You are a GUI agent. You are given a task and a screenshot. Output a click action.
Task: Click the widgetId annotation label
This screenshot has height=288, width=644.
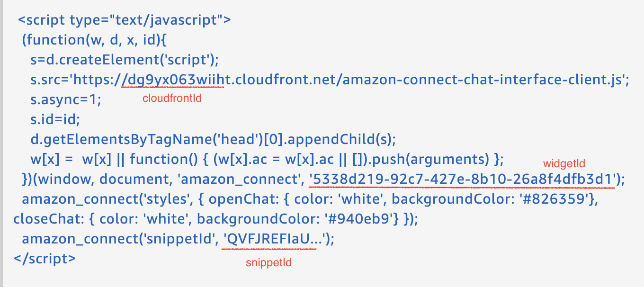(564, 164)
